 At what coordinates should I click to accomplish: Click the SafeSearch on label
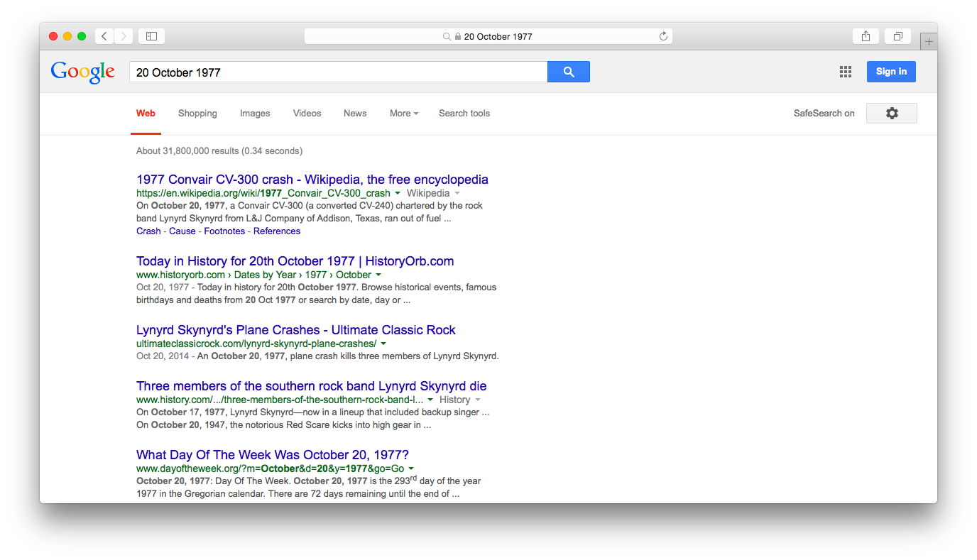[x=824, y=113]
